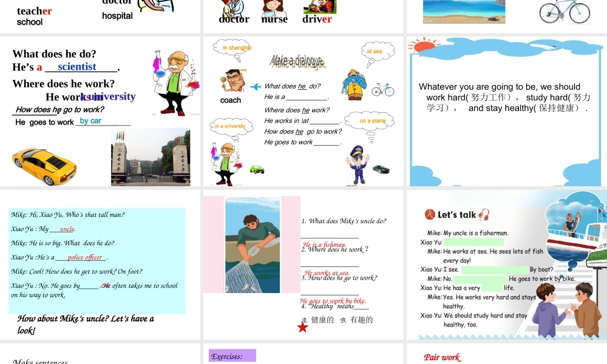Click the fisherman in yellow raincoat cartoon
Image resolution: width=607 pixels, height=364 pixels.
pos(353,85)
